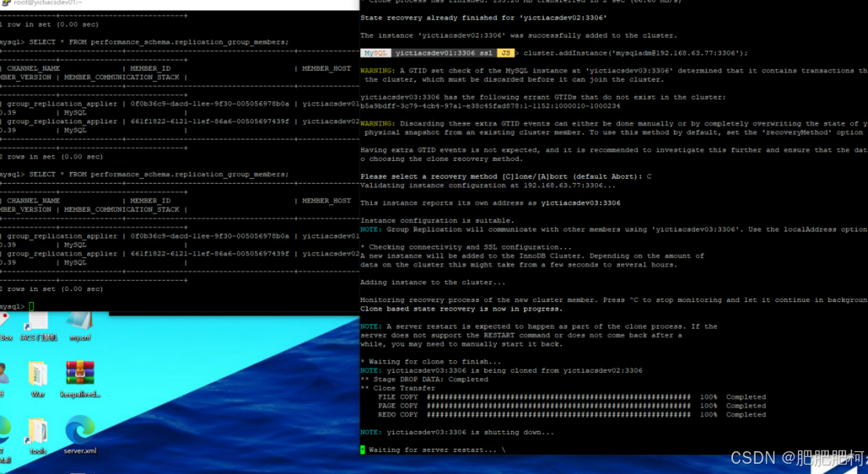Open the PuTTY title bar system menu icon
This screenshot has height=474, width=868.
point(5,3)
